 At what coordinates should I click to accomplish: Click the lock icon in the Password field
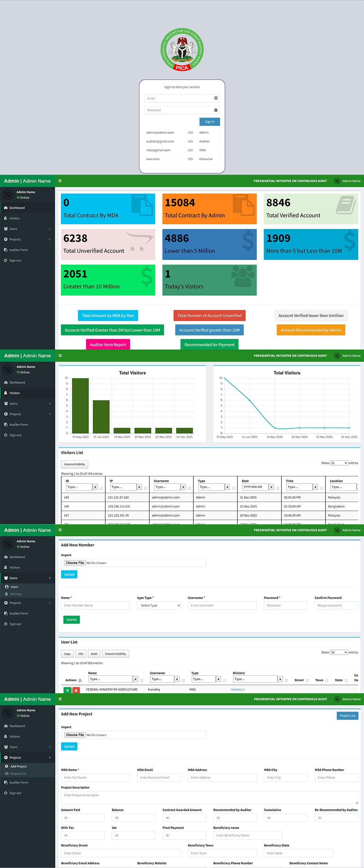click(216, 110)
